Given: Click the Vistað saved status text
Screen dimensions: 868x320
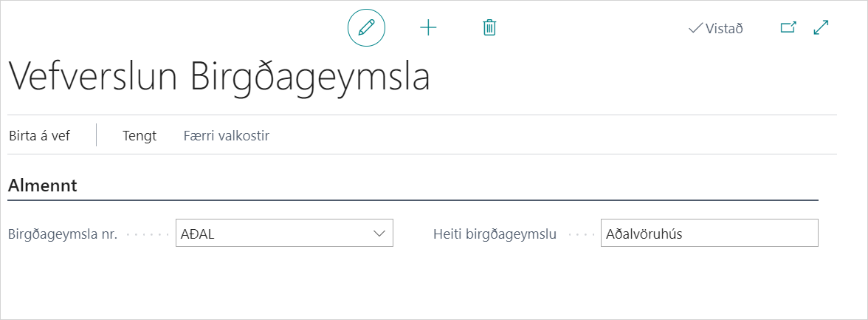Looking at the screenshot, I should tap(723, 29).
